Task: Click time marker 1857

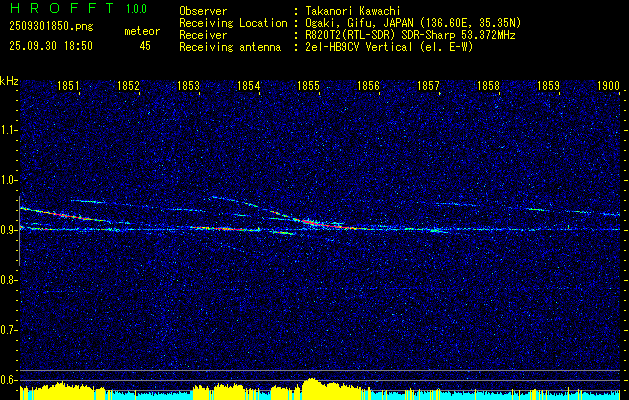Action: [x=428, y=85]
